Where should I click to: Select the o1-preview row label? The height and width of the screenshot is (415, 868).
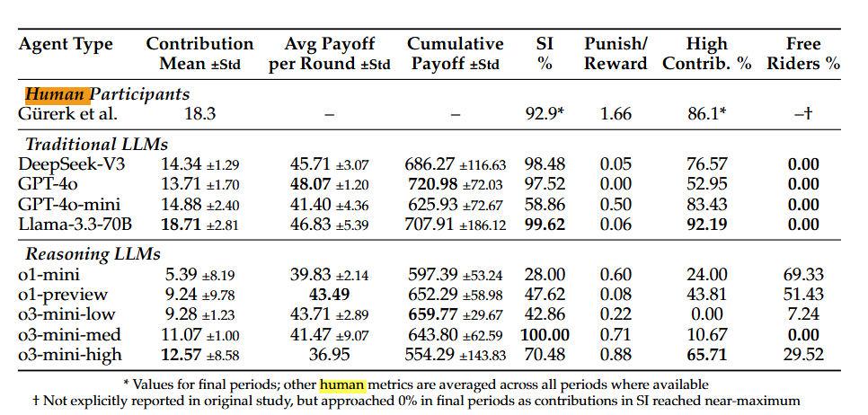point(63,294)
